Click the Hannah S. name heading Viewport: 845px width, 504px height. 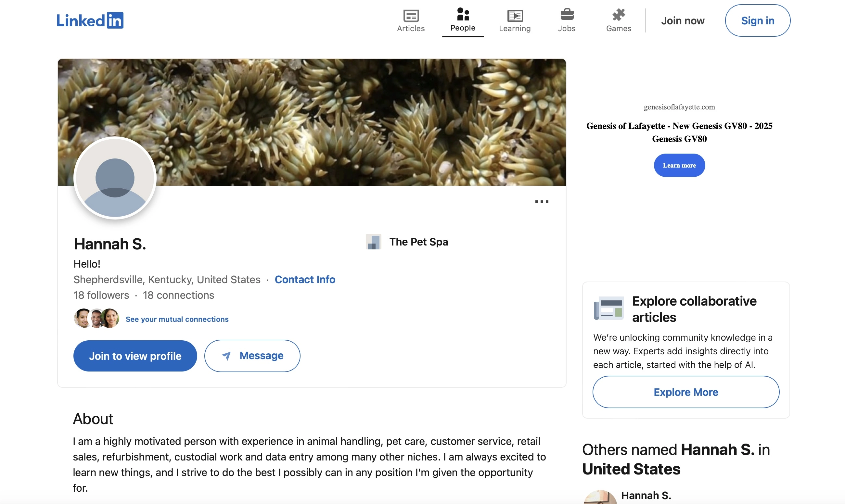(110, 244)
